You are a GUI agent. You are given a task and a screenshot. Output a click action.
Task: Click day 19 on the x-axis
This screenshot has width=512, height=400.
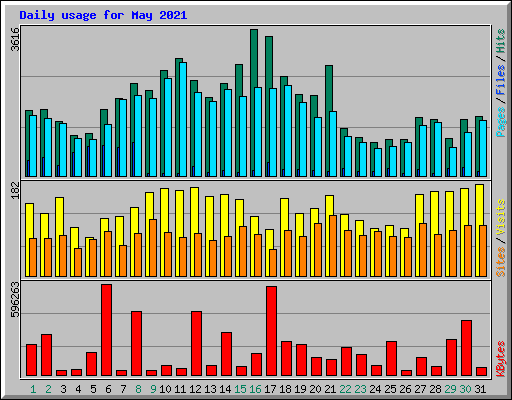(300, 389)
